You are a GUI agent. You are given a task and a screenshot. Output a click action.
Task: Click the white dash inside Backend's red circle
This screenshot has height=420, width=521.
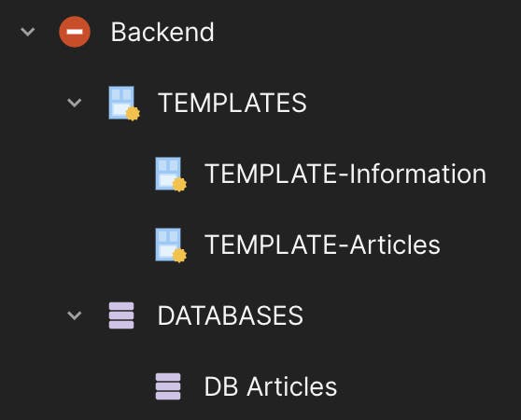[x=75, y=32]
